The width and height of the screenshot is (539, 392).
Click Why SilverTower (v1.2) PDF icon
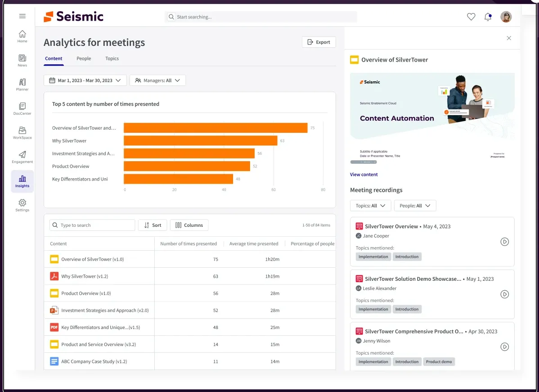pos(54,276)
